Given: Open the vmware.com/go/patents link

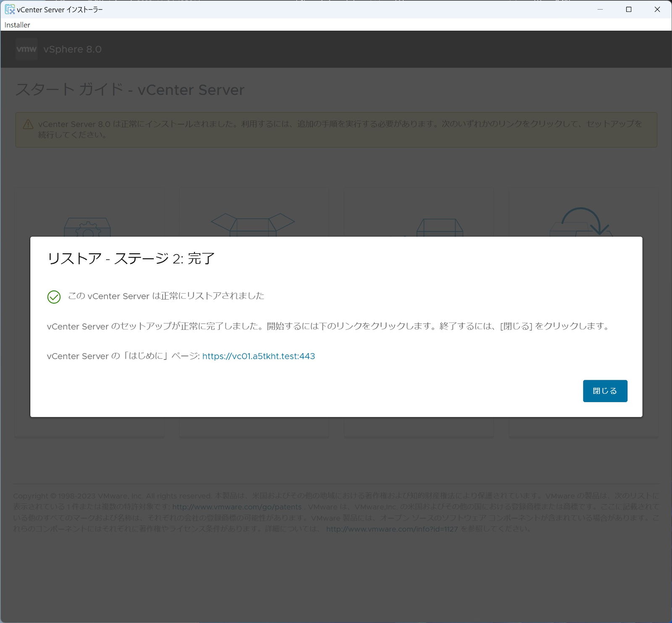Looking at the screenshot, I should [x=237, y=507].
